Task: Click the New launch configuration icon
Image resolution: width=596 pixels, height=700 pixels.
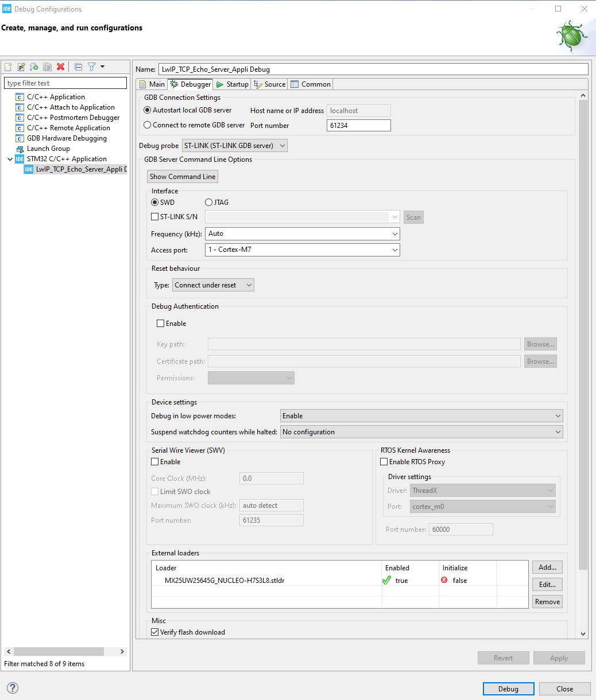Action: [x=8, y=67]
